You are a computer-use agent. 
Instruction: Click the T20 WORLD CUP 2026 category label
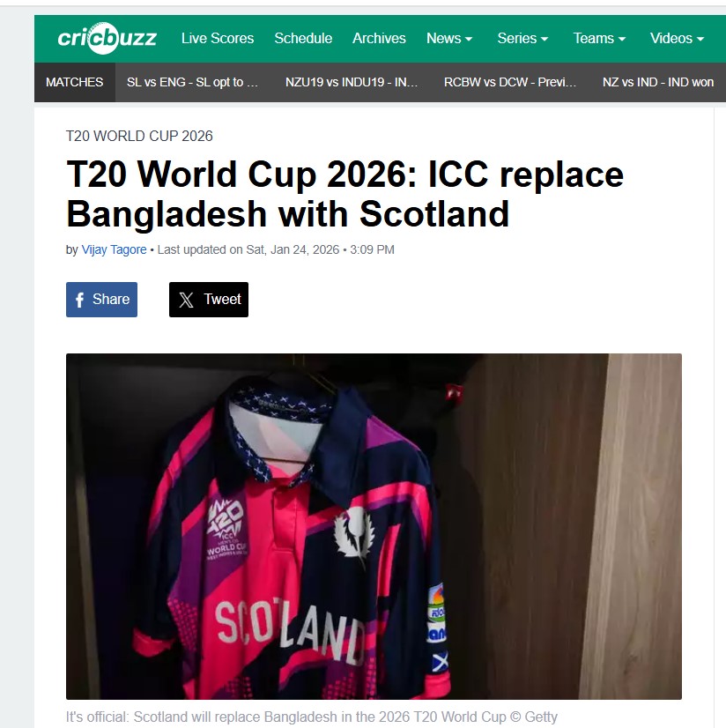click(139, 136)
